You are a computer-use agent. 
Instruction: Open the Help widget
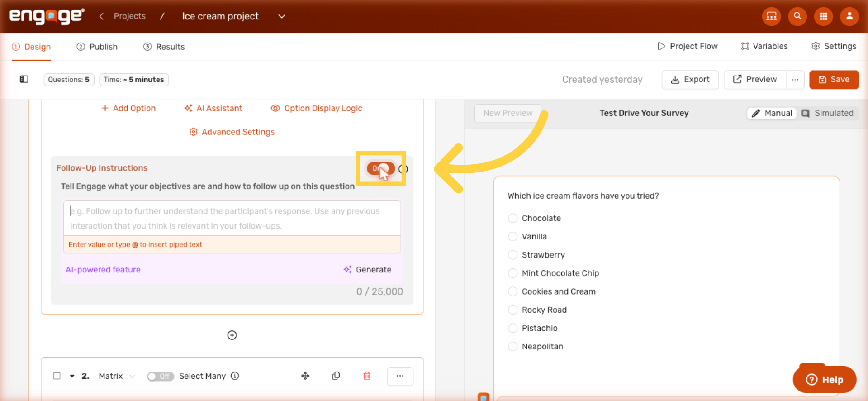tap(825, 379)
